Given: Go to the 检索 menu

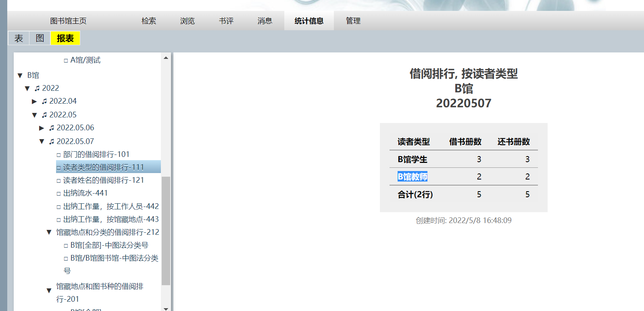Looking at the screenshot, I should tap(149, 21).
